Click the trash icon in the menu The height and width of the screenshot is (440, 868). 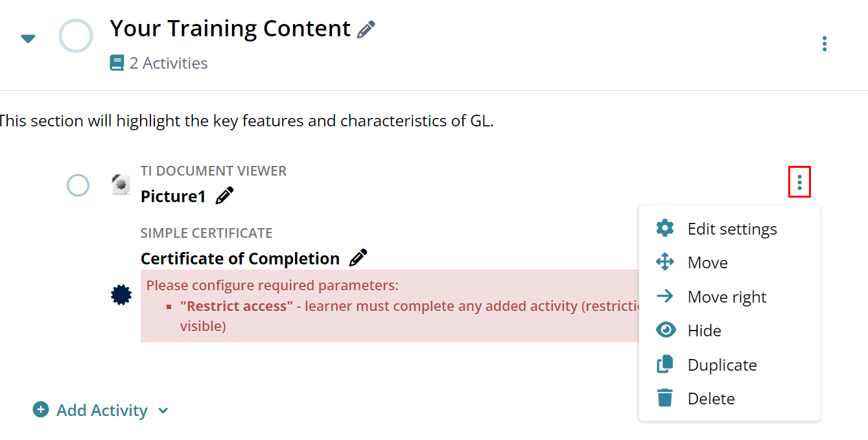(665, 398)
